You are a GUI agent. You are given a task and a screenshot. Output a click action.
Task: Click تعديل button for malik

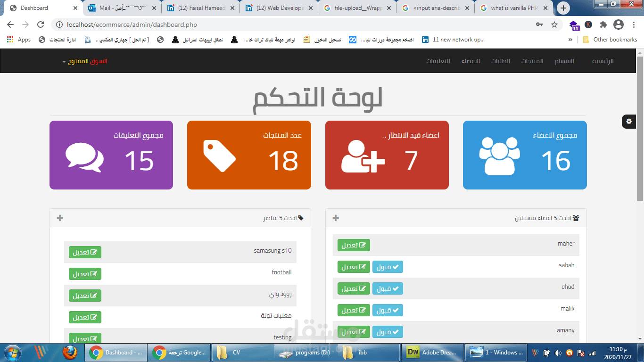[354, 310]
